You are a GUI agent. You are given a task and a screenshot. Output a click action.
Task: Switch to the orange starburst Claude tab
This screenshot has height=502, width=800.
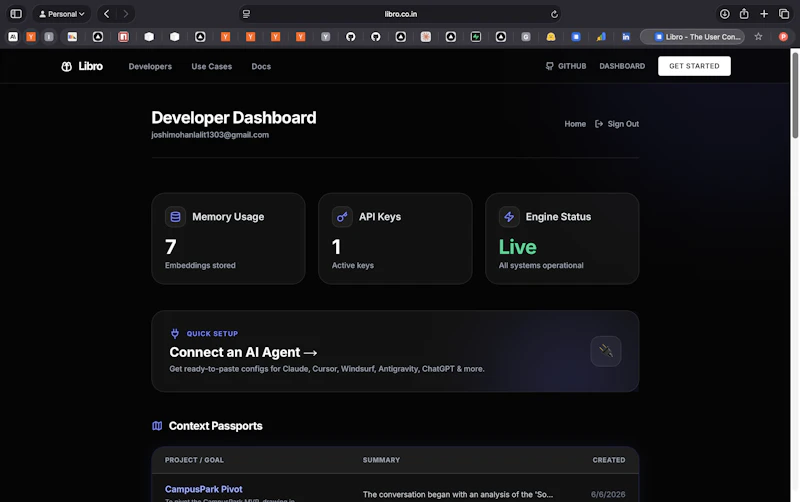426,37
